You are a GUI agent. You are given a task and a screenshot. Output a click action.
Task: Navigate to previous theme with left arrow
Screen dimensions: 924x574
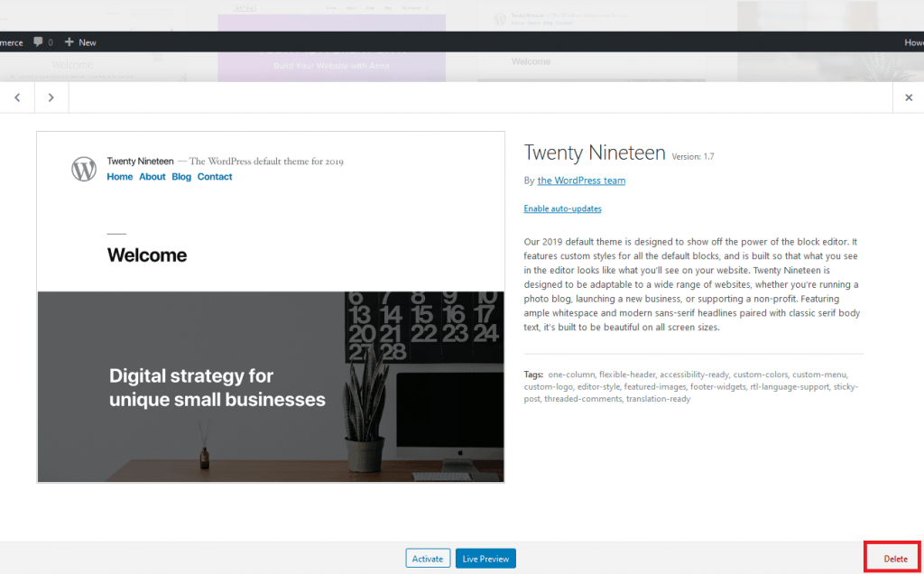[x=16, y=97]
